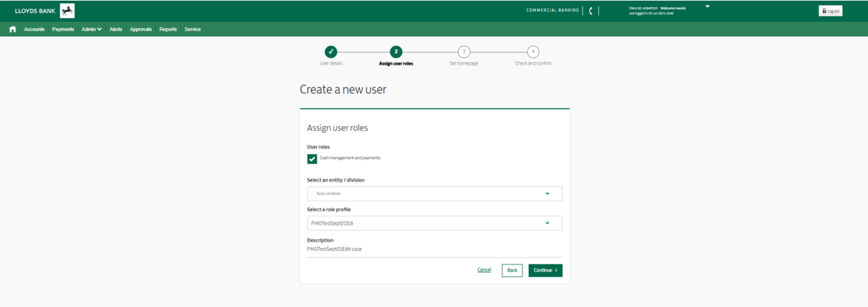The width and height of the screenshot is (868, 307).
Task: Expand the user profile arrow near Welcome
Action: point(708,7)
